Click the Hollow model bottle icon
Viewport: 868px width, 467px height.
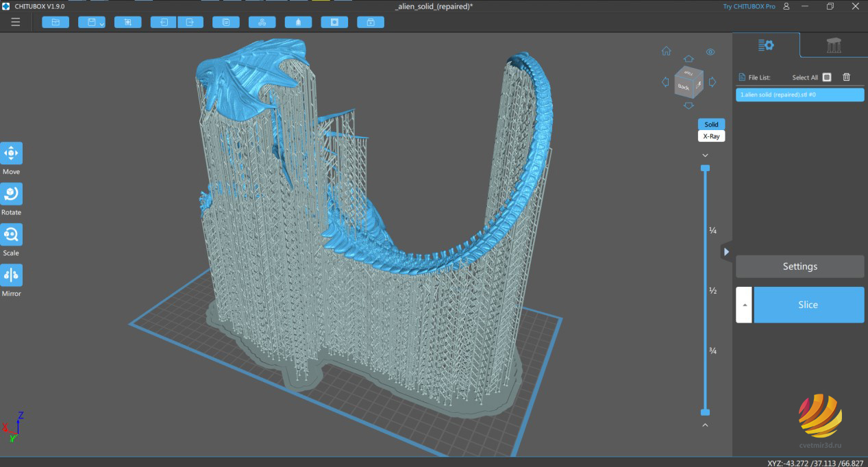click(x=298, y=22)
